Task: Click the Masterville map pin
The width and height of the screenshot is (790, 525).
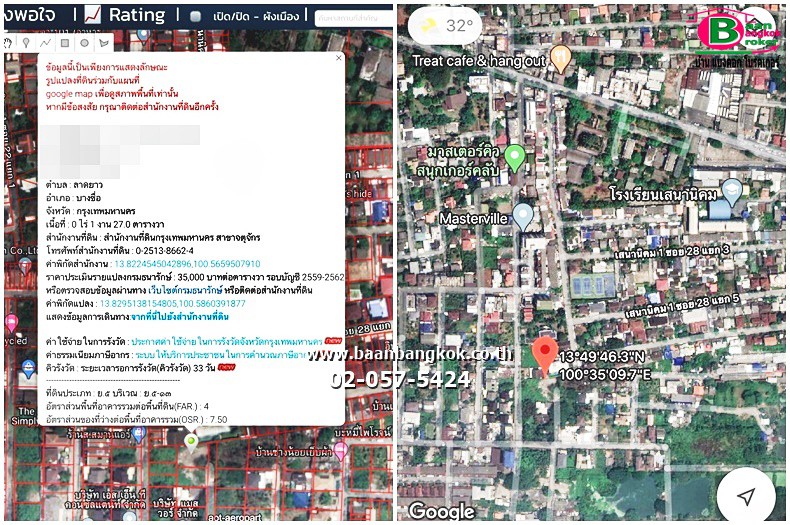Action: (522, 217)
